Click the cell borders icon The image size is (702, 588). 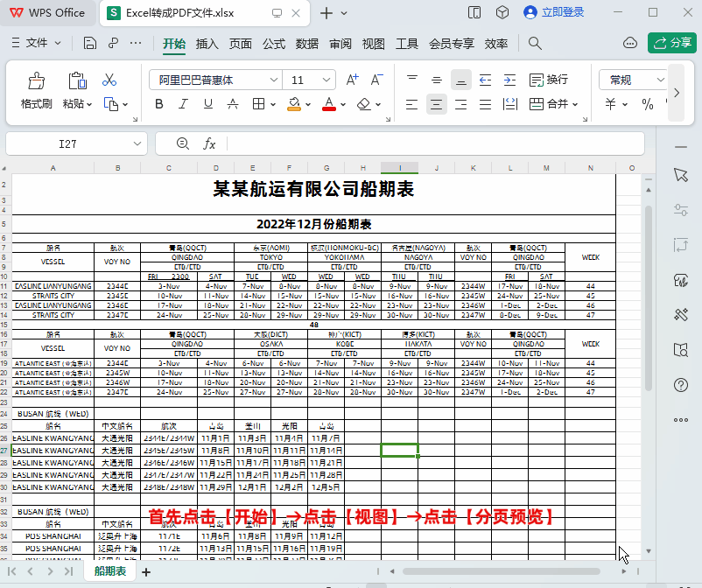(x=258, y=104)
